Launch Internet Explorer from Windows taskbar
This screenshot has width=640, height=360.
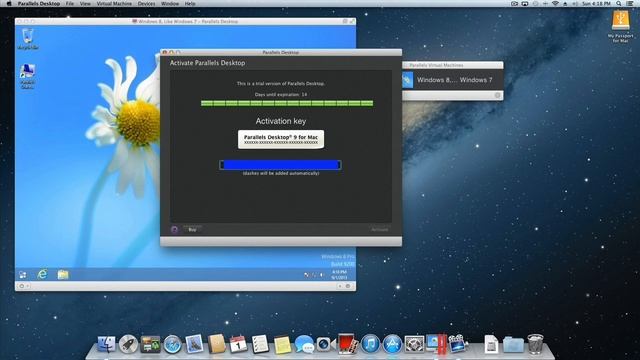pos(42,274)
